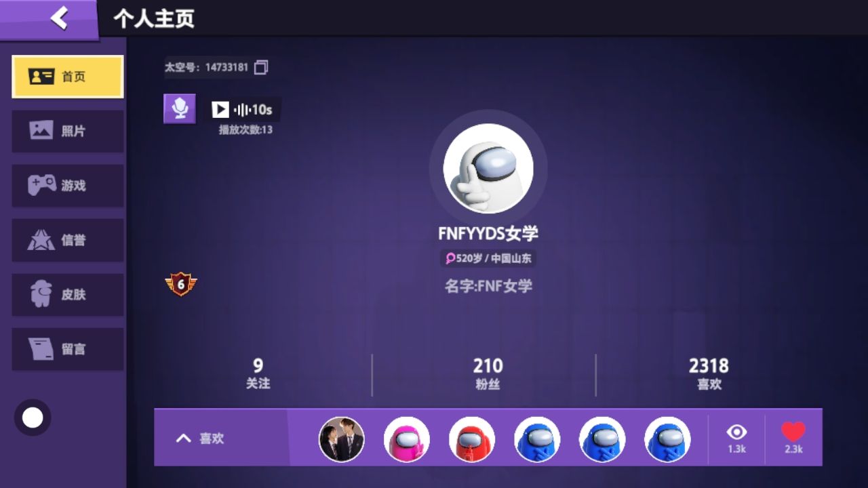The width and height of the screenshot is (868, 488).
Task: Open the 皮肤 skins tab
Action: (x=68, y=295)
